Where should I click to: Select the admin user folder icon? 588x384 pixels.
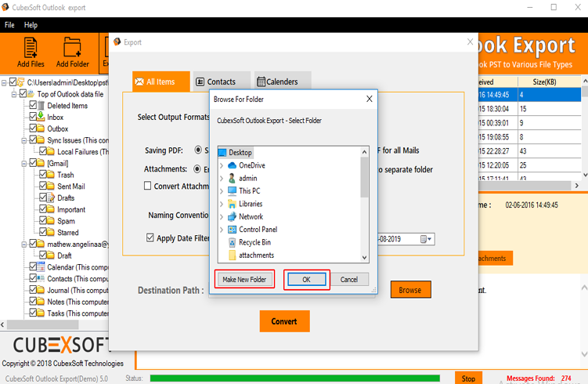tap(232, 179)
